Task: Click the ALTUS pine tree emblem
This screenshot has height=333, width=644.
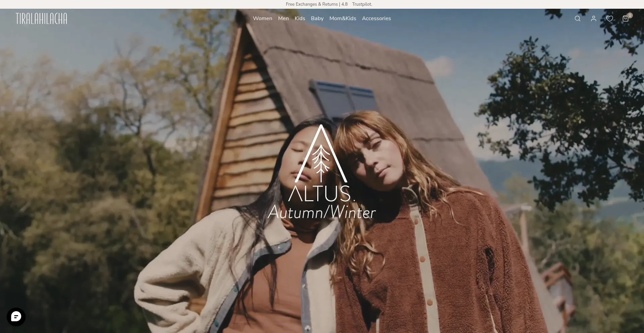Action: (321, 154)
